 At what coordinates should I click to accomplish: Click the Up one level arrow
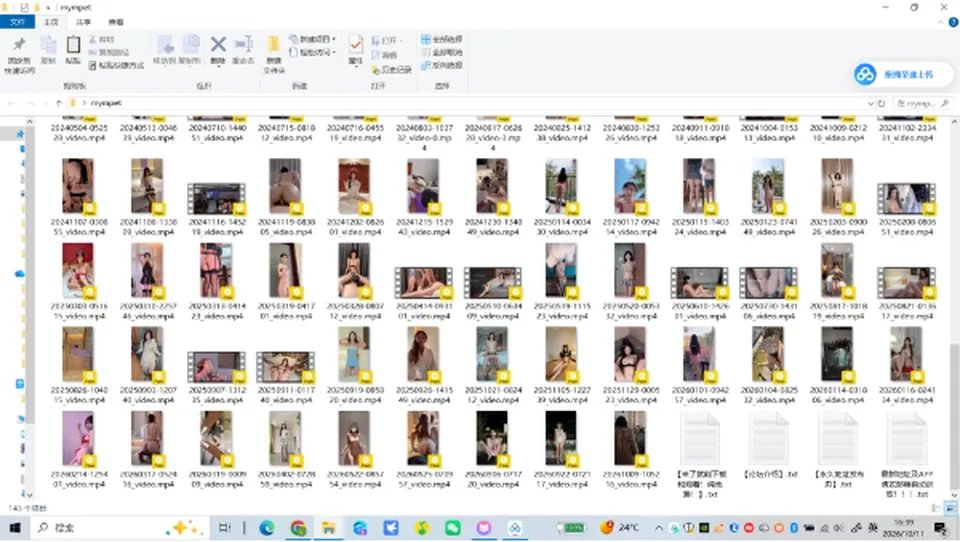59,103
